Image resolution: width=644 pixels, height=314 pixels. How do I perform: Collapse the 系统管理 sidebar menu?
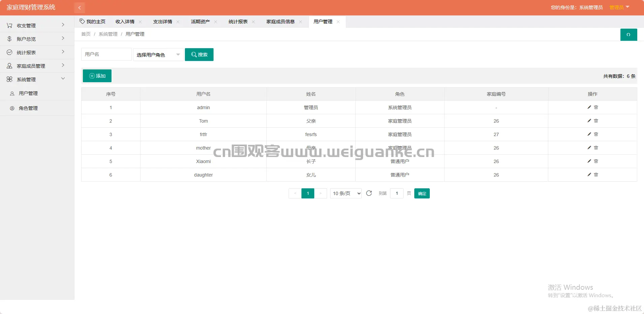tap(37, 79)
